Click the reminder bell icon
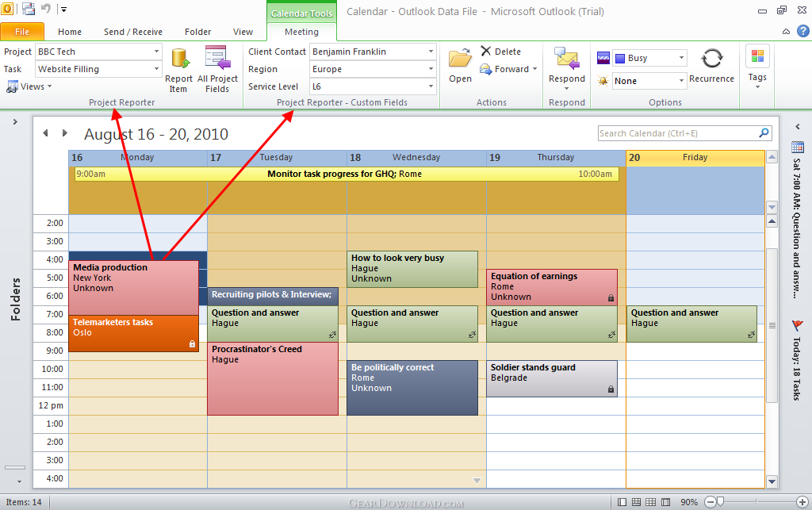Screen dimensions: 812x510 point(603,81)
